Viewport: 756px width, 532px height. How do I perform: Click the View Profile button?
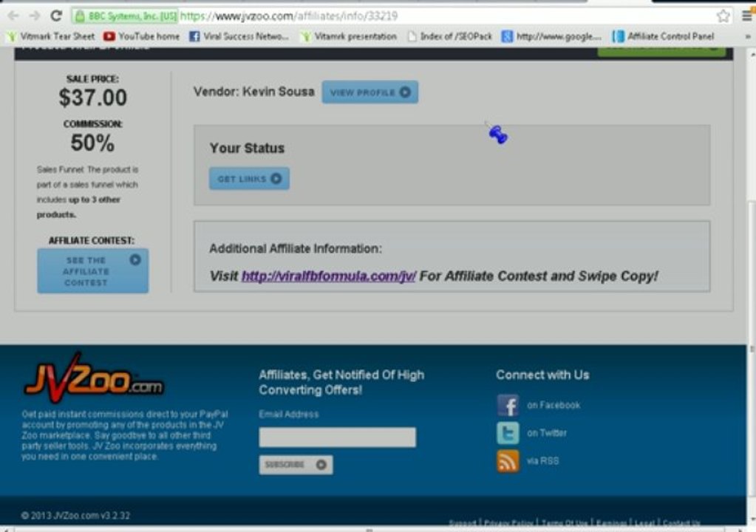pyautogui.click(x=370, y=92)
